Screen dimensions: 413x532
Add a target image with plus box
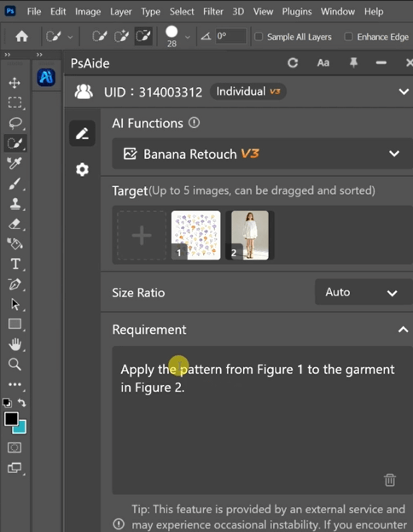[142, 235]
